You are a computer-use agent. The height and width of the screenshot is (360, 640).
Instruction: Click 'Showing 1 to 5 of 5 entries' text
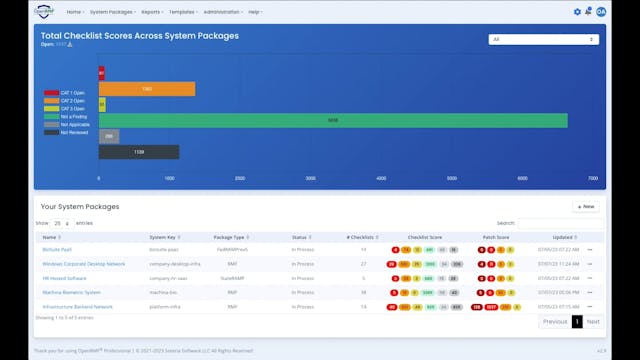coord(64,318)
